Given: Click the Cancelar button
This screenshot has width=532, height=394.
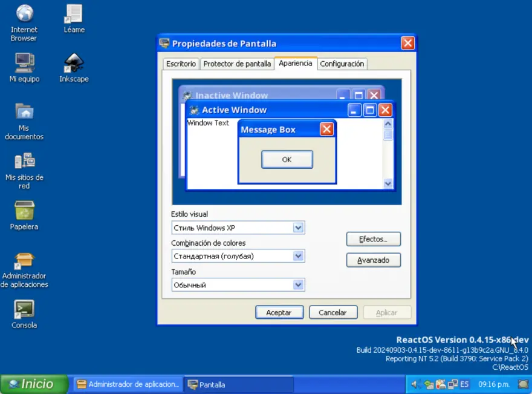Looking at the screenshot, I should [333, 312].
